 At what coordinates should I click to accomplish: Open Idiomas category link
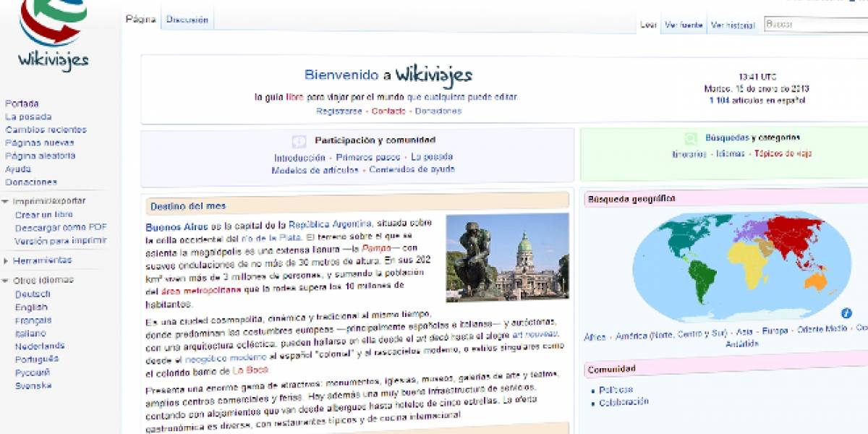(731, 153)
